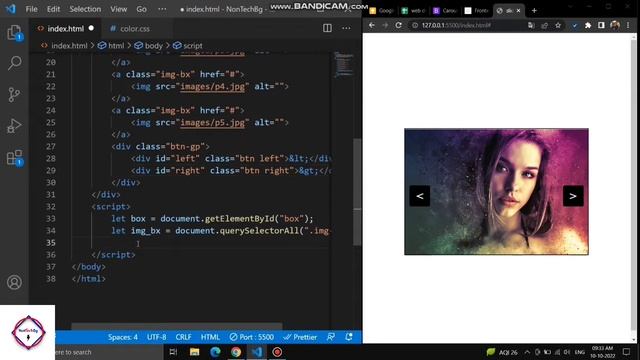Switch to color.css editor tab
Image resolution: width=640 pixels, height=360 pixels.
tap(135, 29)
